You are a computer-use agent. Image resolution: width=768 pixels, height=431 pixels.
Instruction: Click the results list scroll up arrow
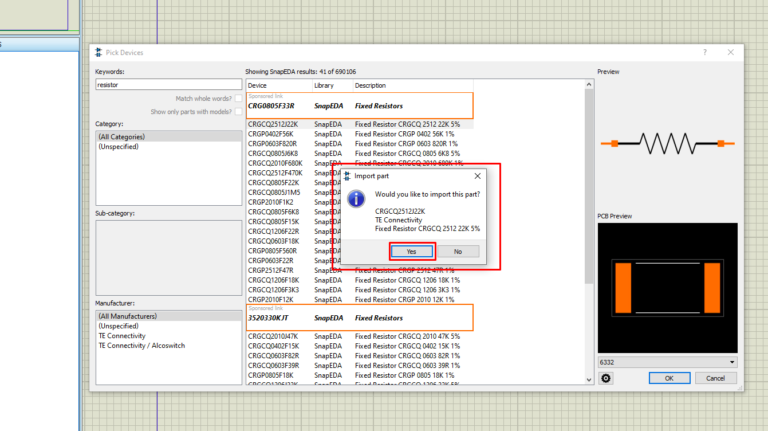tap(589, 85)
